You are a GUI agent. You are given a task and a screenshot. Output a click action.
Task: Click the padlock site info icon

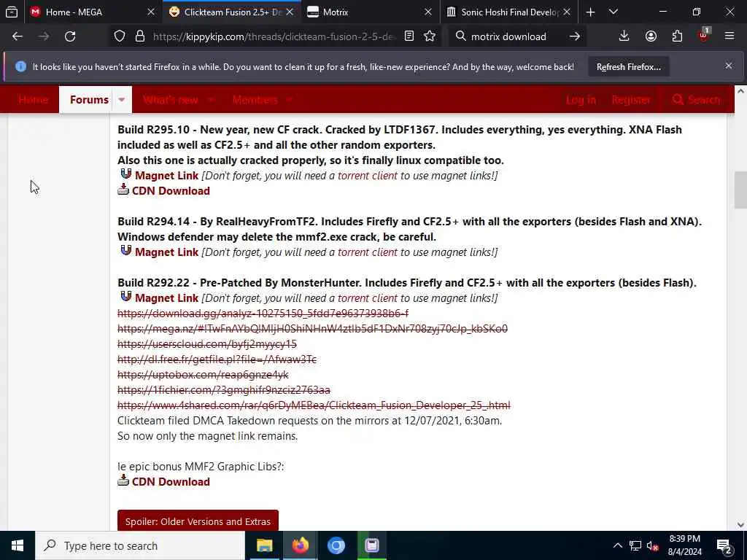(139, 36)
